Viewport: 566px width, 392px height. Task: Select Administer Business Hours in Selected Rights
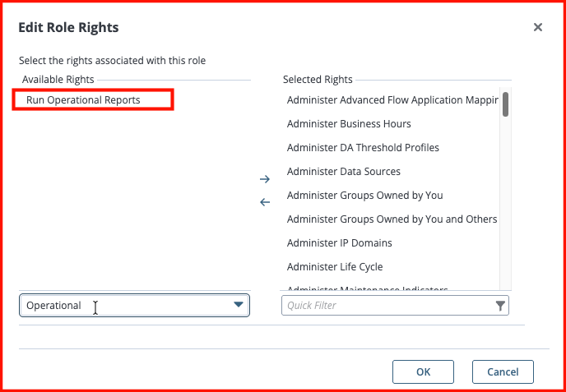coord(392,124)
